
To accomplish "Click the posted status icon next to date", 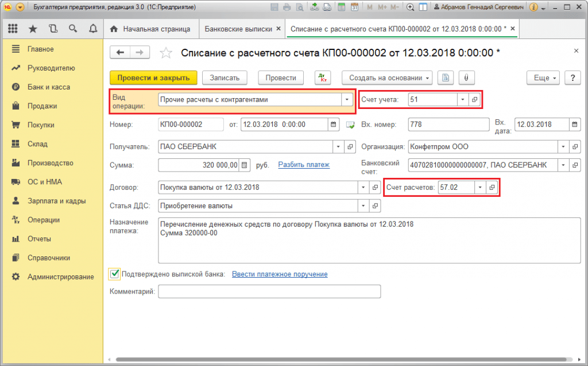I will (x=350, y=124).
